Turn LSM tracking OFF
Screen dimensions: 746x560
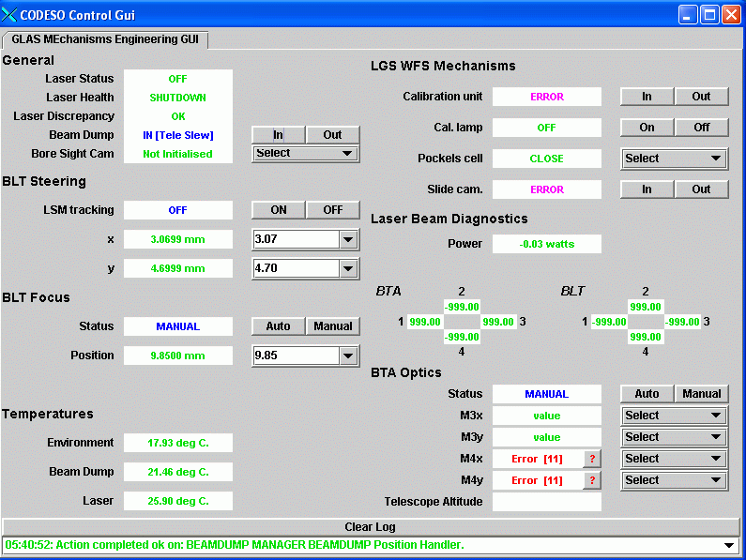[x=333, y=210]
